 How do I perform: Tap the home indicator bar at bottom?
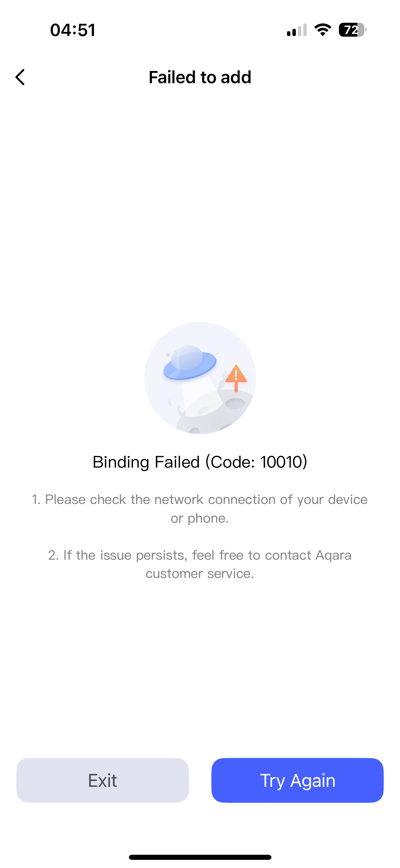200,857
